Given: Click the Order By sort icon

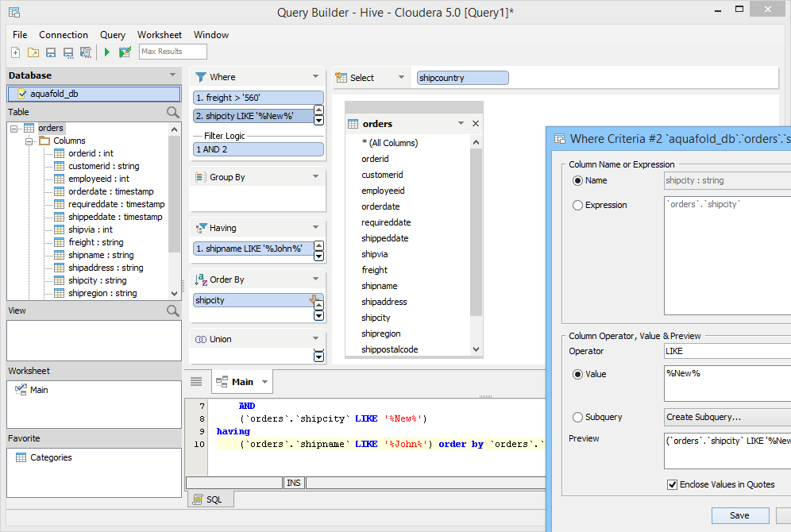Looking at the screenshot, I should click(x=201, y=279).
